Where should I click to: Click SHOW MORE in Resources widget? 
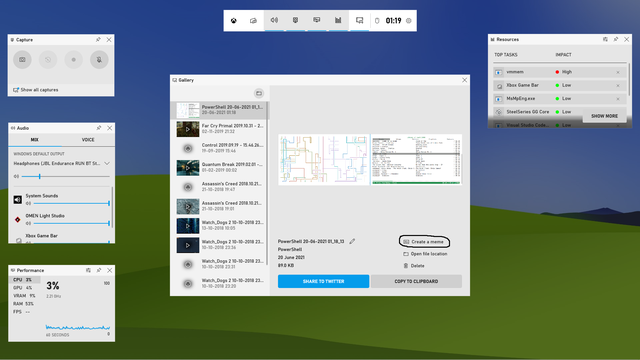[604, 116]
